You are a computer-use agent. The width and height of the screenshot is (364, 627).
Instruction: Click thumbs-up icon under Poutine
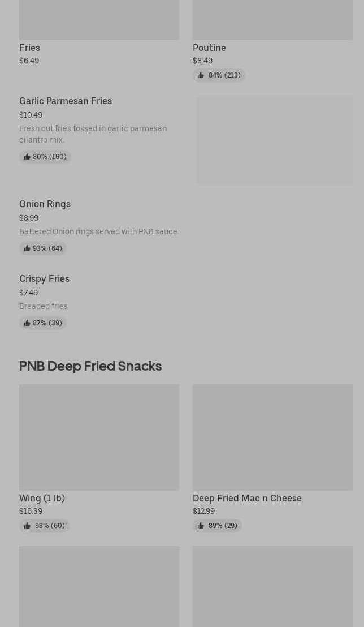(201, 75)
